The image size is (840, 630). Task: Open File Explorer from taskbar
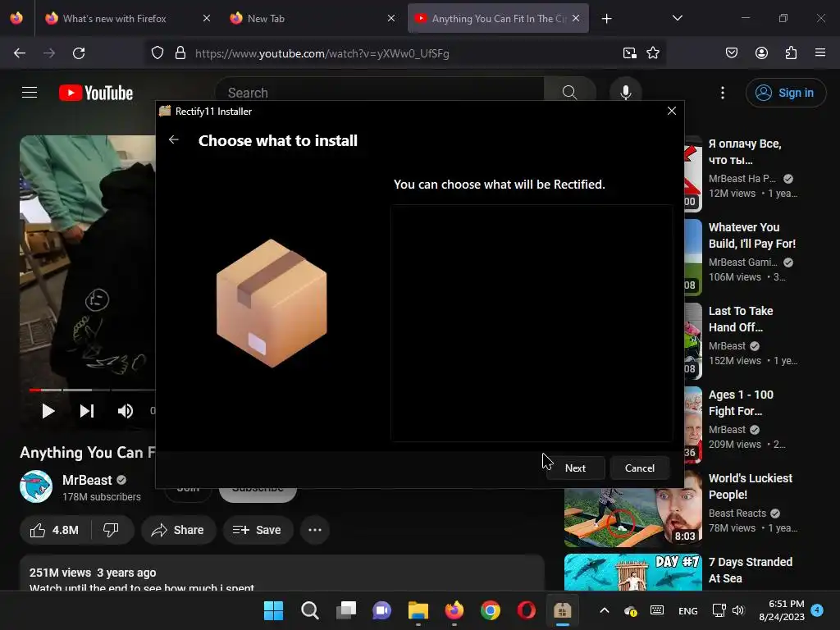418,610
